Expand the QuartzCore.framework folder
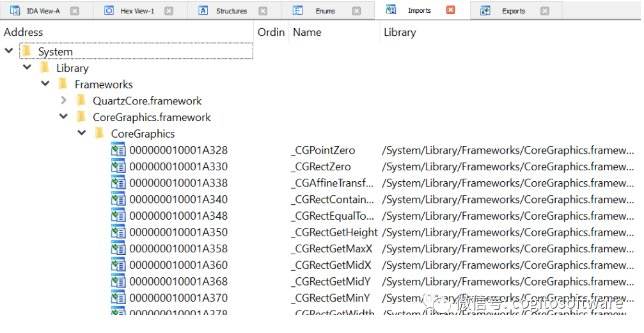Image resolution: width=644 pixels, height=333 pixels. point(64,100)
